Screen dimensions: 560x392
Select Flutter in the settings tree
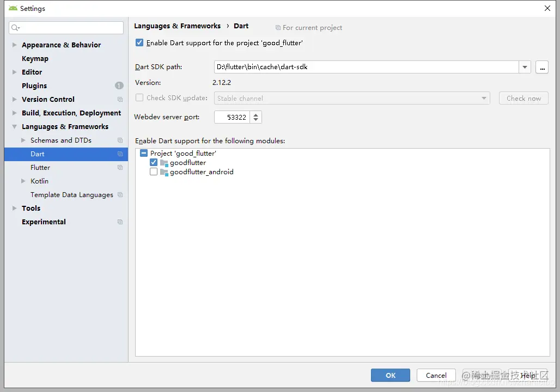point(40,168)
